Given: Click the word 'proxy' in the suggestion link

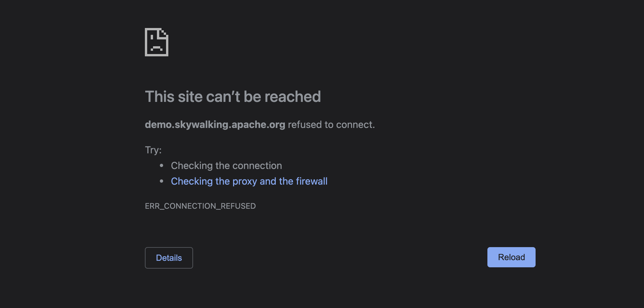Looking at the screenshot, I should 245,181.
